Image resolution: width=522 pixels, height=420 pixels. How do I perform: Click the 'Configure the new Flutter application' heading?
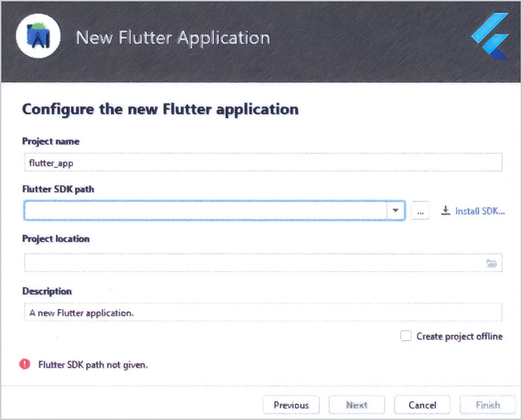coord(160,110)
